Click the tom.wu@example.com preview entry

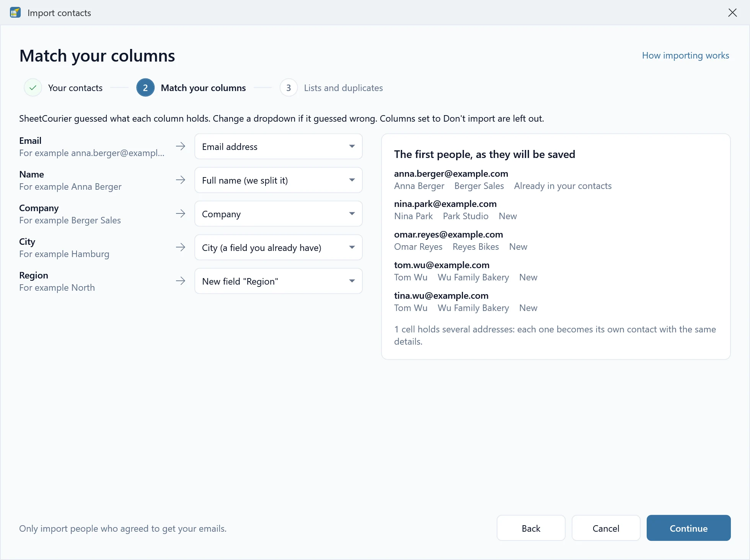coord(442,265)
